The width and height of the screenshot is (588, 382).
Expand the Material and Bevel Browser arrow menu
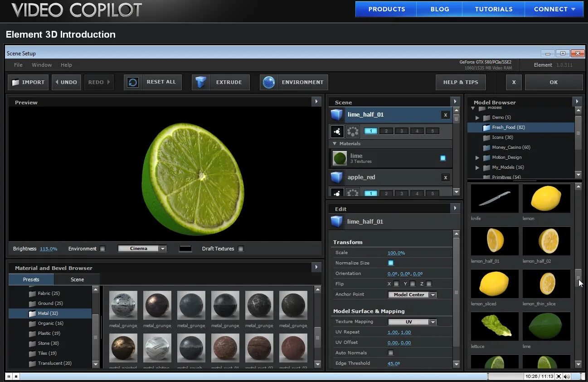pos(316,268)
